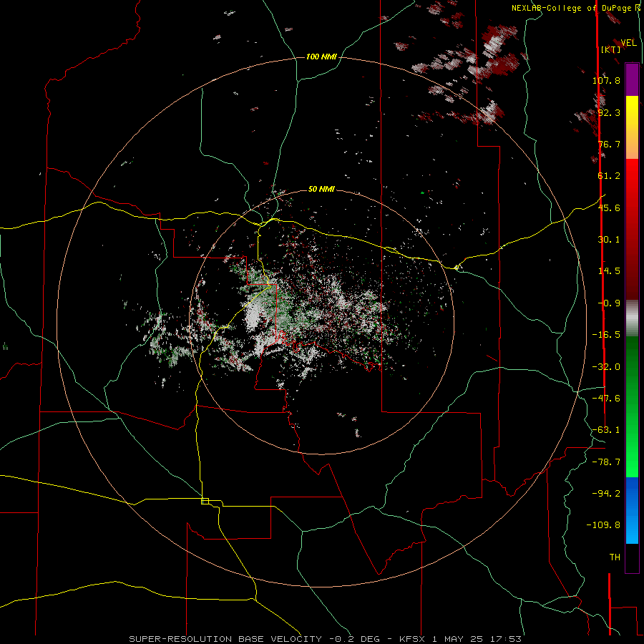The image size is (644, 644).
Task: Click the -63.1 velocity scale value
Action: pyautogui.click(x=606, y=430)
